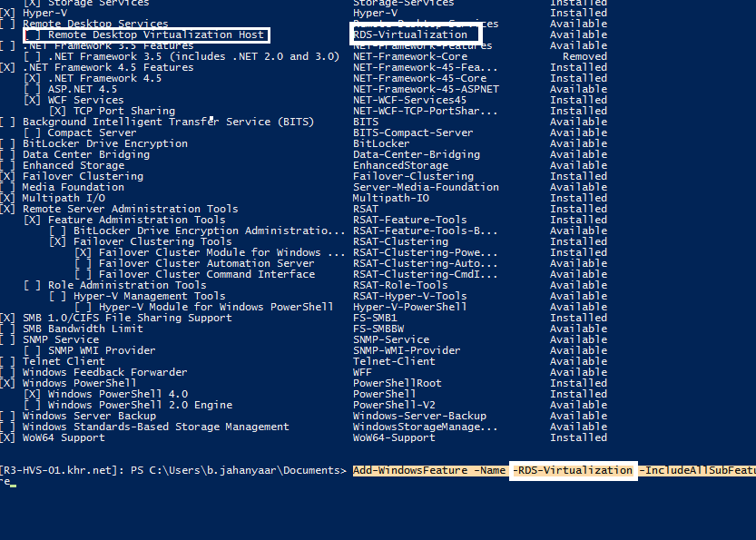Click "Windows Standards-Based Storage Management" text
This screenshot has width=756, height=540.
tap(156, 427)
